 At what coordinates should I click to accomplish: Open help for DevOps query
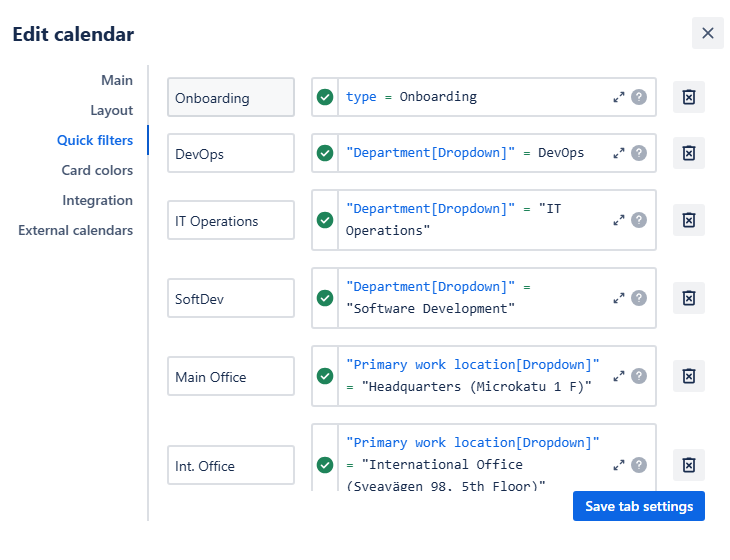(639, 153)
